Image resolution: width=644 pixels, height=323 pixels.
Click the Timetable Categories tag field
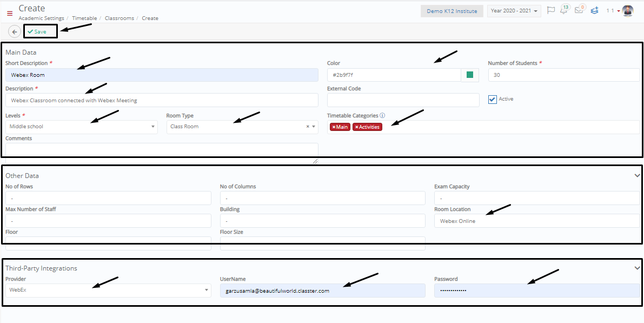click(483, 127)
